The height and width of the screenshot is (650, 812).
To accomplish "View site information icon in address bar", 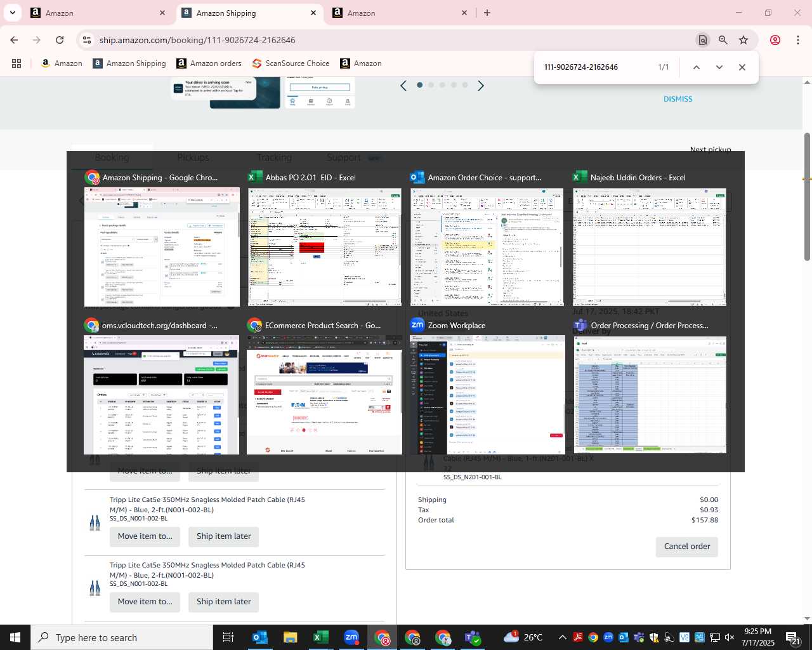I will pos(87,40).
